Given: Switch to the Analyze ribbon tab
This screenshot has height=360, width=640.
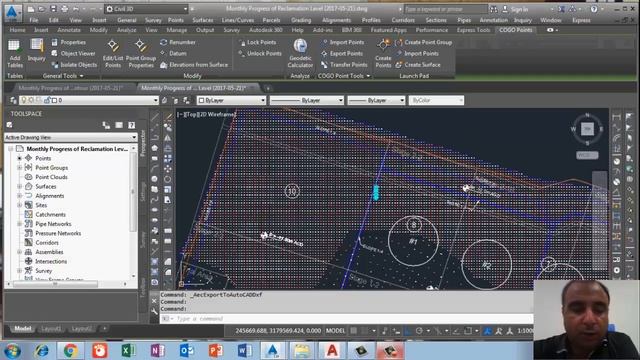Looking at the screenshot, I should 127,30.
